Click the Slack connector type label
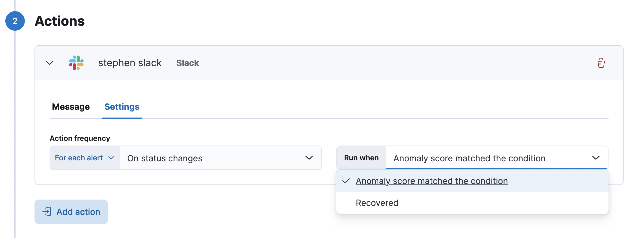Screen dimensions: 644x238 (188, 63)
